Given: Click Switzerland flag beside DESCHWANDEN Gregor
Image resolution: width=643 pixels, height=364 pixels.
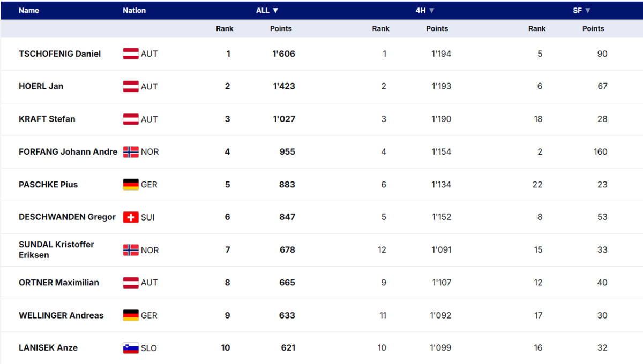Looking at the screenshot, I should coord(131,217).
